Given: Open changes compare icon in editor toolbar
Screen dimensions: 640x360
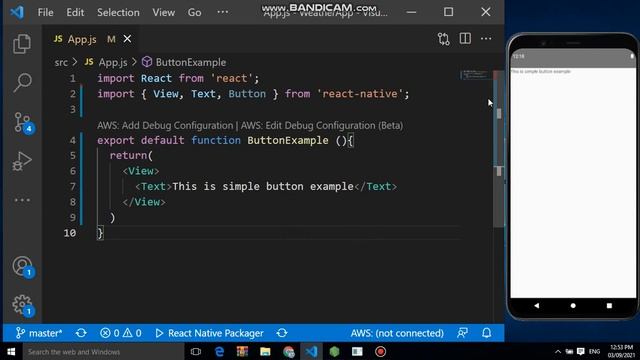Looking at the screenshot, I should 444,39.
